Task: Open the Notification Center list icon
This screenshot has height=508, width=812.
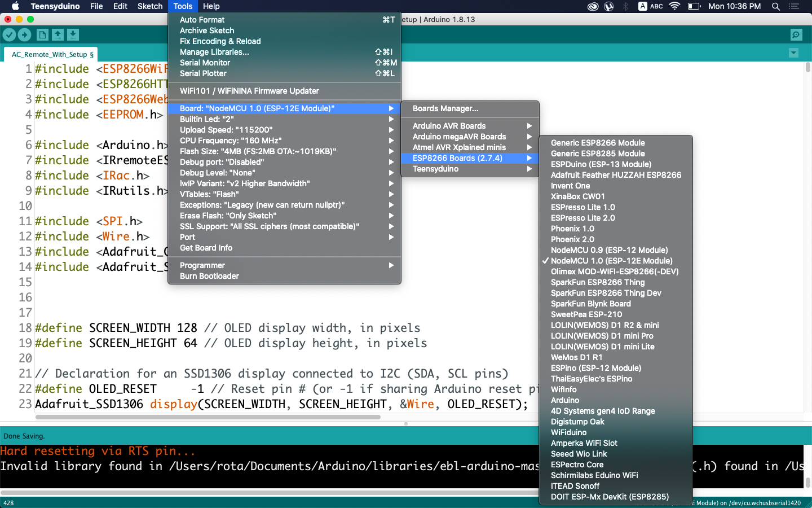Action: tap(795, 6)
